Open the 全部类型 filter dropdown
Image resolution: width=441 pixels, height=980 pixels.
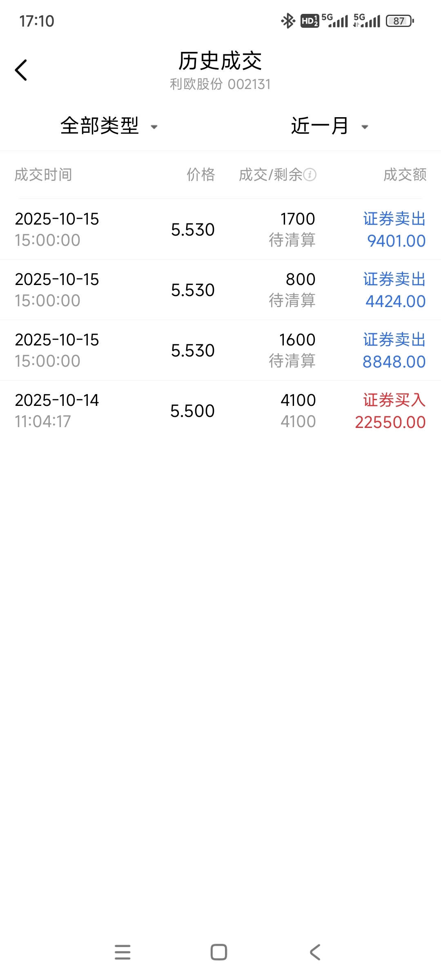pyautogui.click(x=100, y=126)
